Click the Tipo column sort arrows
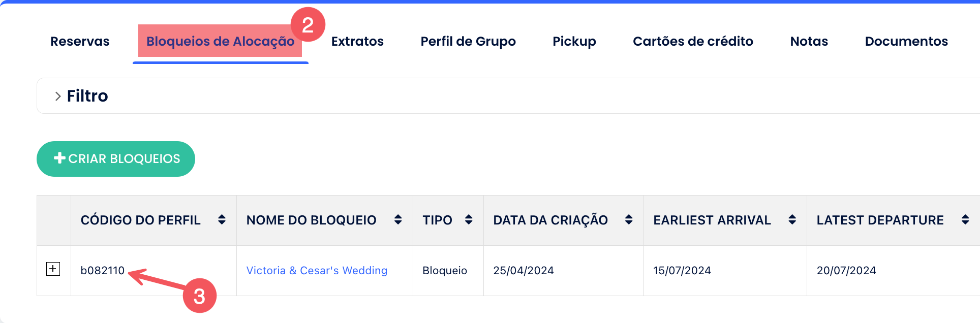Screen dimensions: 980x323 [469, 219]
